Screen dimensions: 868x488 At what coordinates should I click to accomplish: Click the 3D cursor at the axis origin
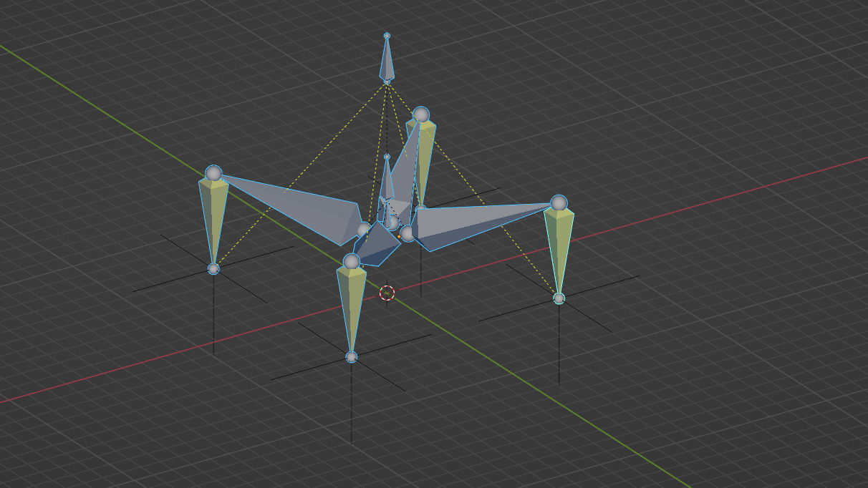pos(387,293)
